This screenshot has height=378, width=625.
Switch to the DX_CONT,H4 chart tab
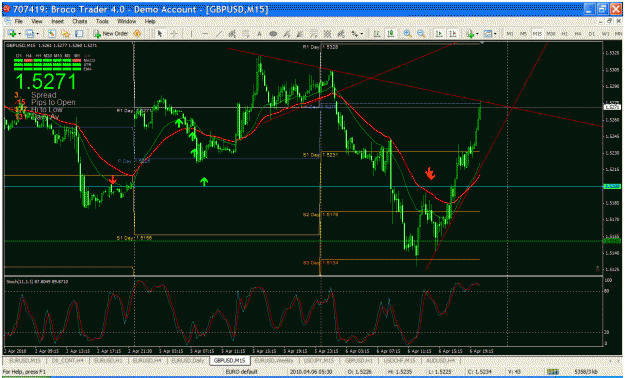pyautogui.click(x=67, y=360)
